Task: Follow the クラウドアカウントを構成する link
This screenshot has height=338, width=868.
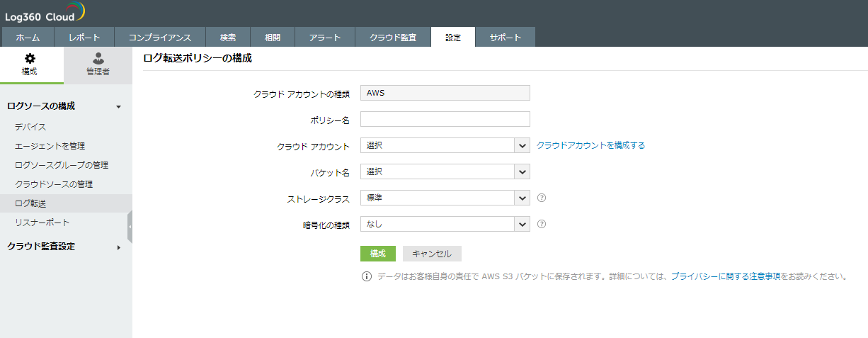Action: (x=590, y=145)
